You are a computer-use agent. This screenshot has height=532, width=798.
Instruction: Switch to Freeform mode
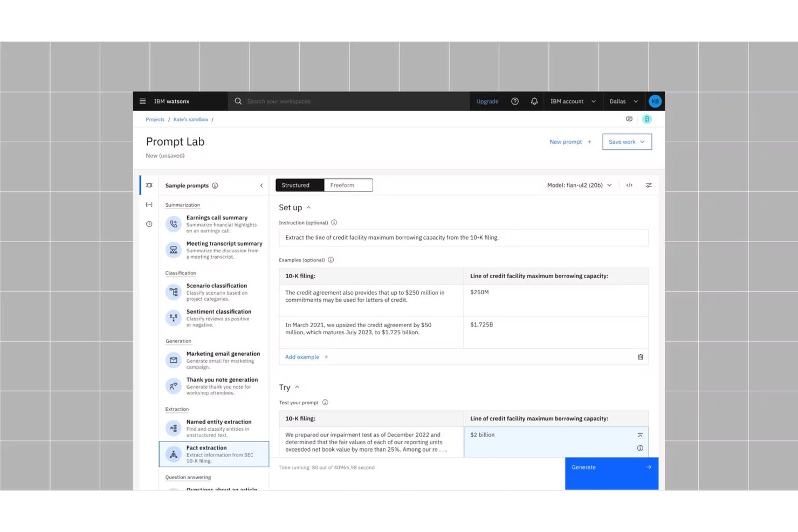[348, 185]
